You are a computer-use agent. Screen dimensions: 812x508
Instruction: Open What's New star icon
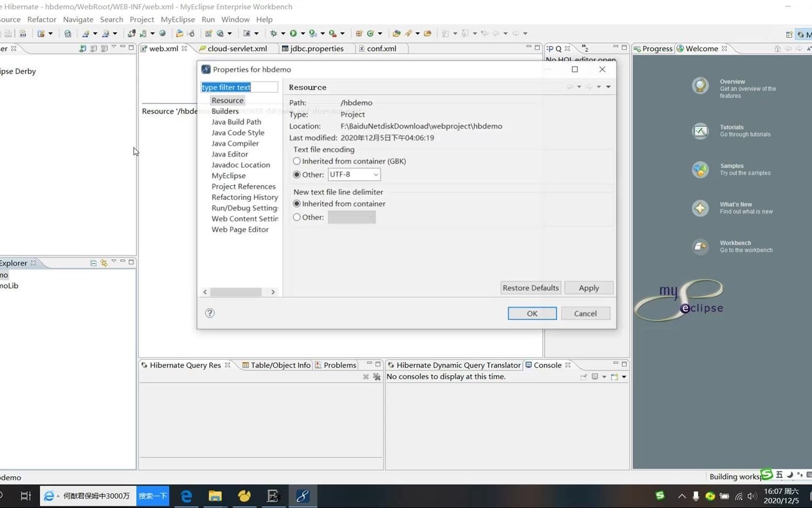pyautogui.click(x=700, y=208)
